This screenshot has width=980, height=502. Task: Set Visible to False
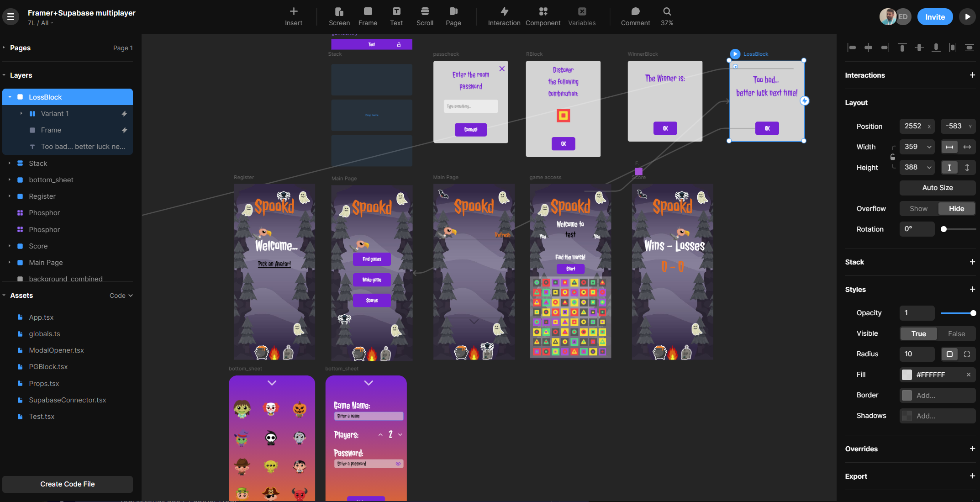[x=956, y=334]
